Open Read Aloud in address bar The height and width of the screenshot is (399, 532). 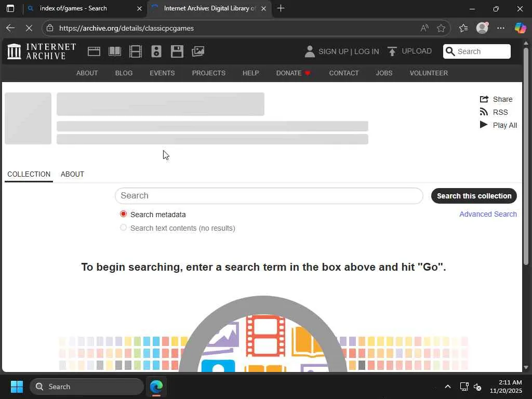click(424, 28)
